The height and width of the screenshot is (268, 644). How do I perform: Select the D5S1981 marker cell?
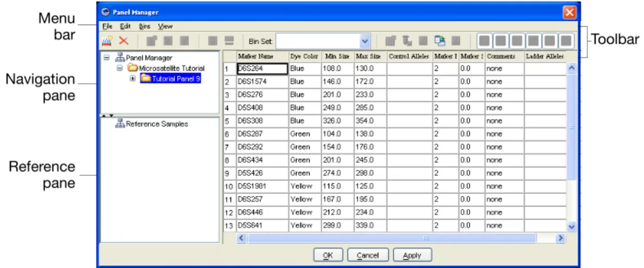pyautogui.click(x=263, y=186)
